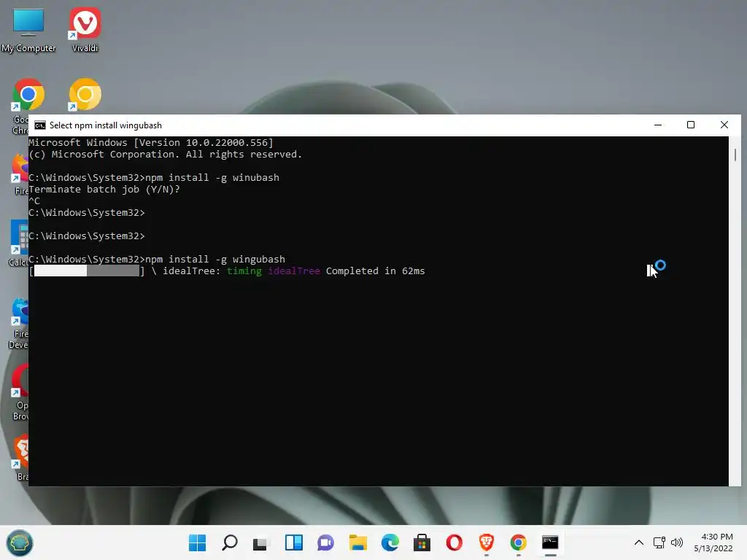Screen dimensions: 747x560
Task: Click the Microsoft Corporation copyright line
Action: coord(166,155)
